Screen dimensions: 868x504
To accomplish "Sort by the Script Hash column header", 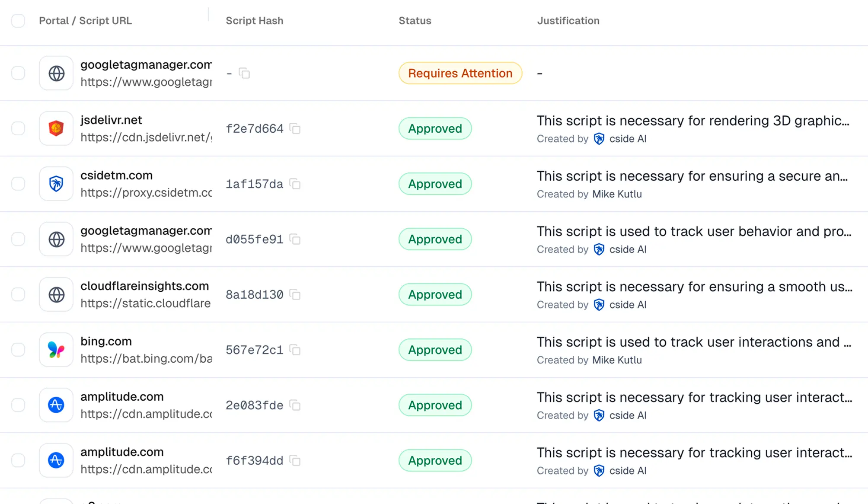I will click(254, 20).
